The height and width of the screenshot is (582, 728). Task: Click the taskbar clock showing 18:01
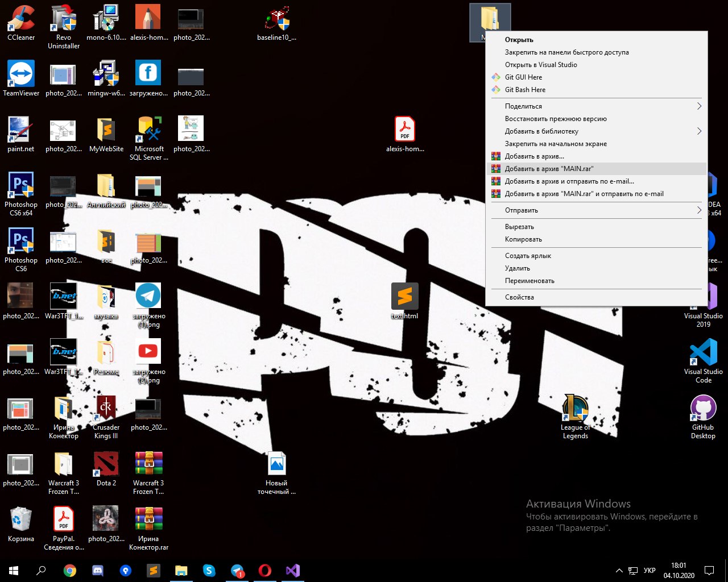679,571
